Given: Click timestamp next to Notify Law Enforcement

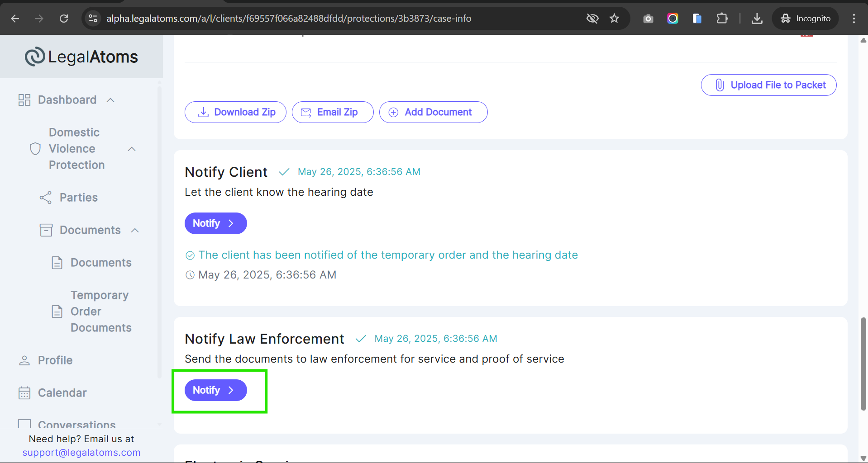Looking at the screenshot, I should [436, 339].
